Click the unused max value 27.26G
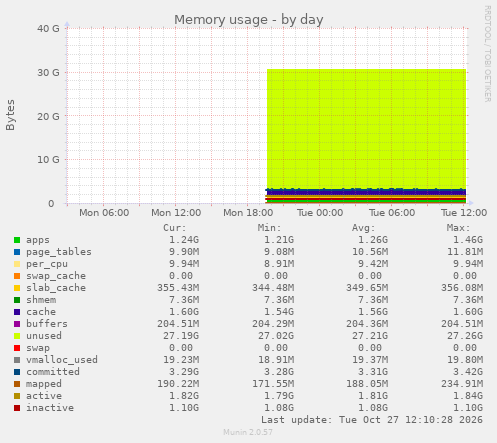Viewport: 497px width, 443px height. coord(465,336)
